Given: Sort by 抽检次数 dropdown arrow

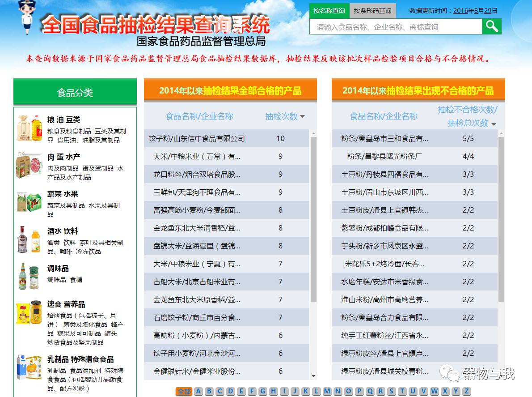Looking at the screenshot, I should coord(303,116).
